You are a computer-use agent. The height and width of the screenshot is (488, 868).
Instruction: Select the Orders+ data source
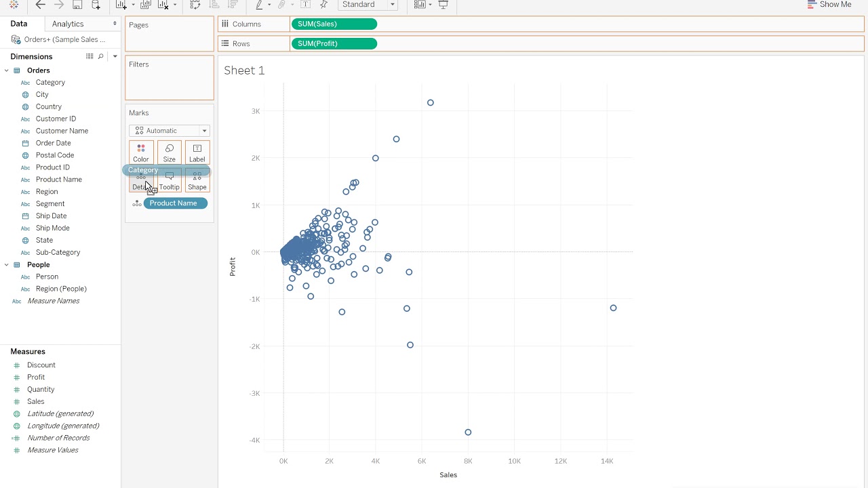60,39
